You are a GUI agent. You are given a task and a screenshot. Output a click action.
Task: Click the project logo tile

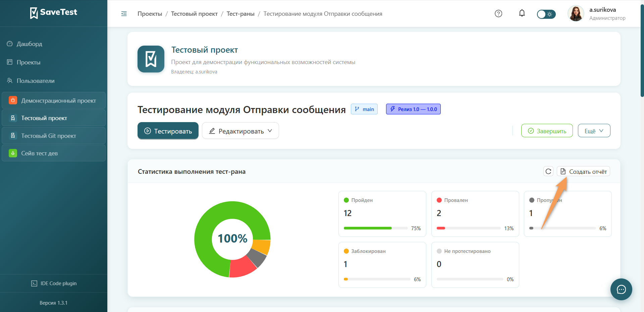tap(151, 59)
